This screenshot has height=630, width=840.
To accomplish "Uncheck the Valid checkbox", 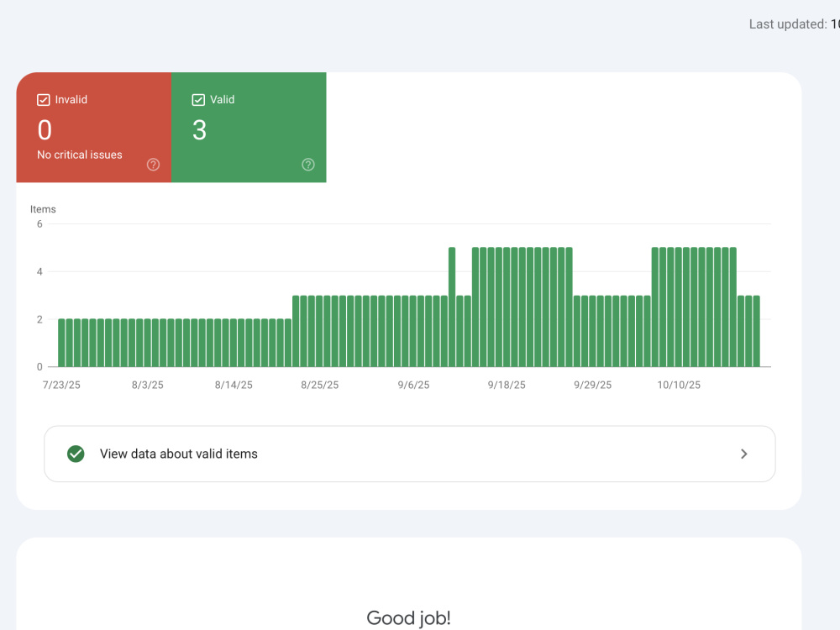I will coord(198,100).
